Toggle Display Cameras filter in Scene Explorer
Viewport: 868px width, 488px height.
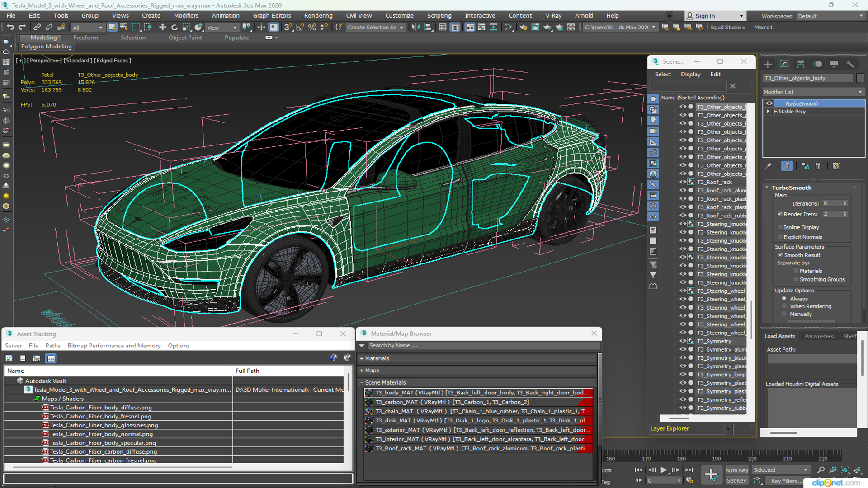click(653, 131)
